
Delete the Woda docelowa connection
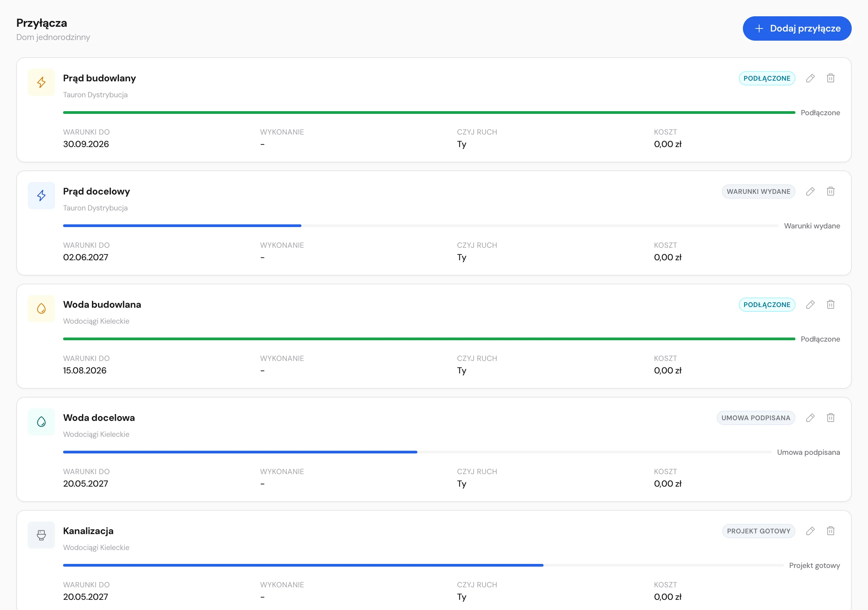831,418
